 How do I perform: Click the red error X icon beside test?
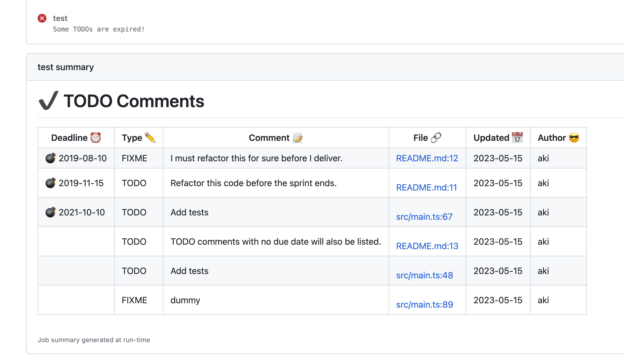[42, 18]
